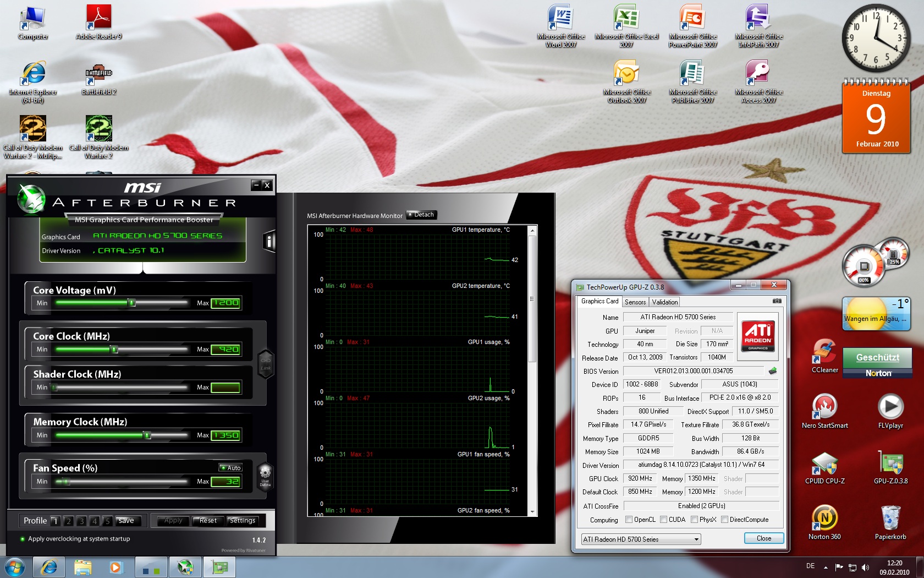
Task: Detach the Afterburner Hardware Monitor
Action: [421, 215]
